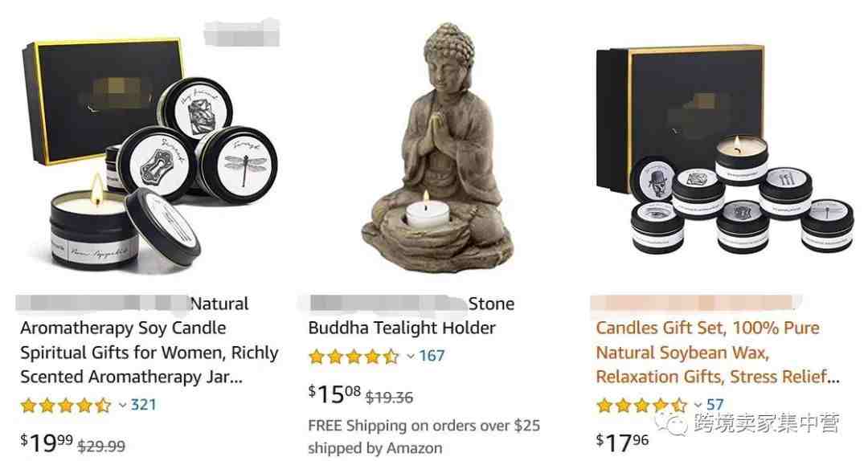Click the Aromatherapy Soy Candle title link
This screenshot has height=461, width=868.
[149, 341]
